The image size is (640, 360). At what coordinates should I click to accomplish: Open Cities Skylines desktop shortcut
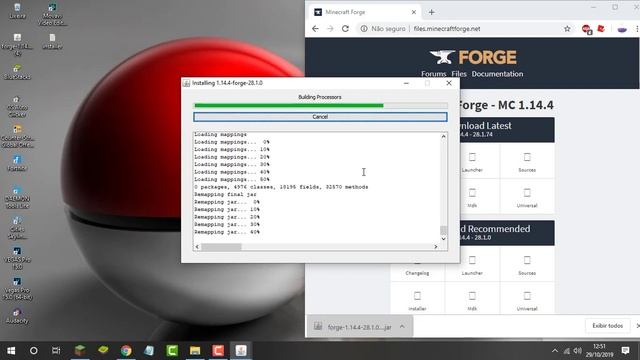click(17, 228)
